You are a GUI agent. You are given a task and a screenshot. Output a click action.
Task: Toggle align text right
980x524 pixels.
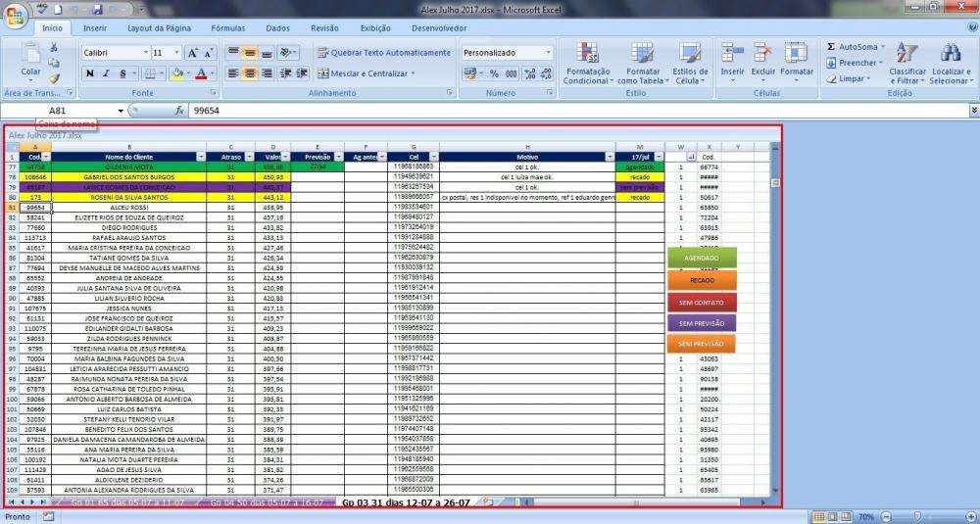tap(267, 73)
